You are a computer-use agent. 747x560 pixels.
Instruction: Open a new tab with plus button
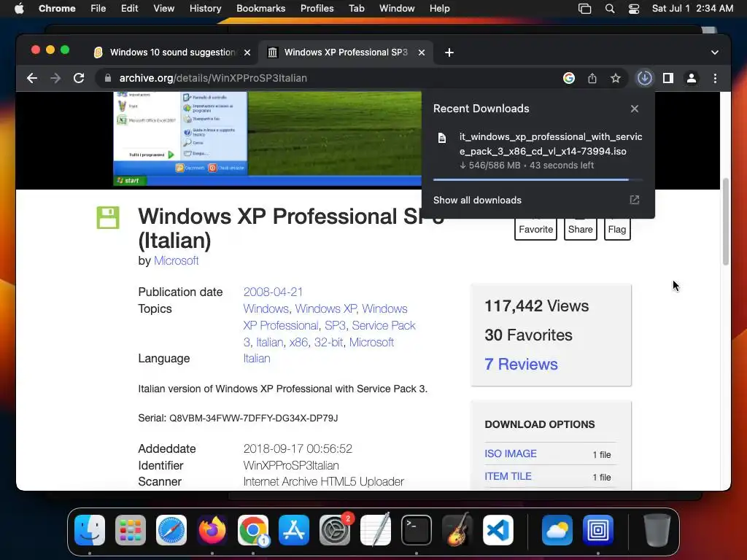[x=449, y=52]
